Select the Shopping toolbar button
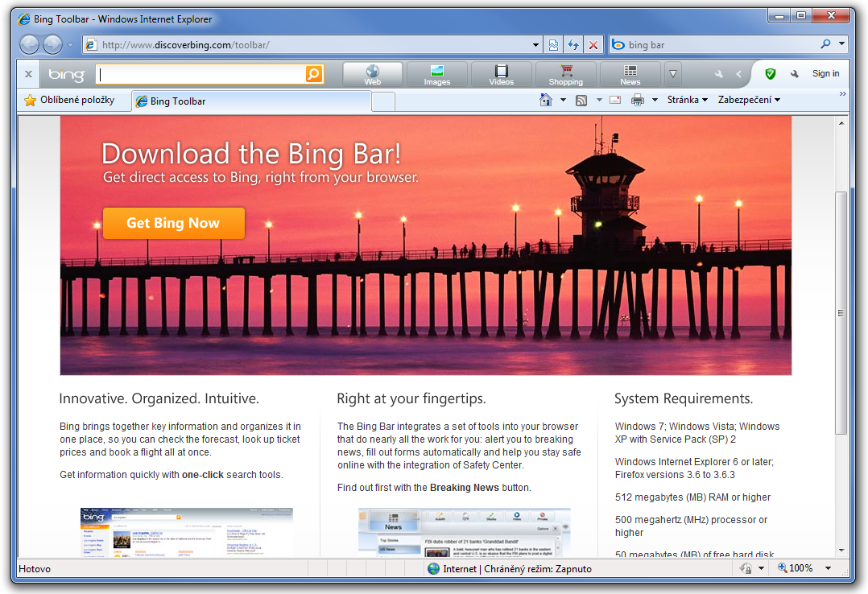 pyautogui.click(x=566, y=74)
